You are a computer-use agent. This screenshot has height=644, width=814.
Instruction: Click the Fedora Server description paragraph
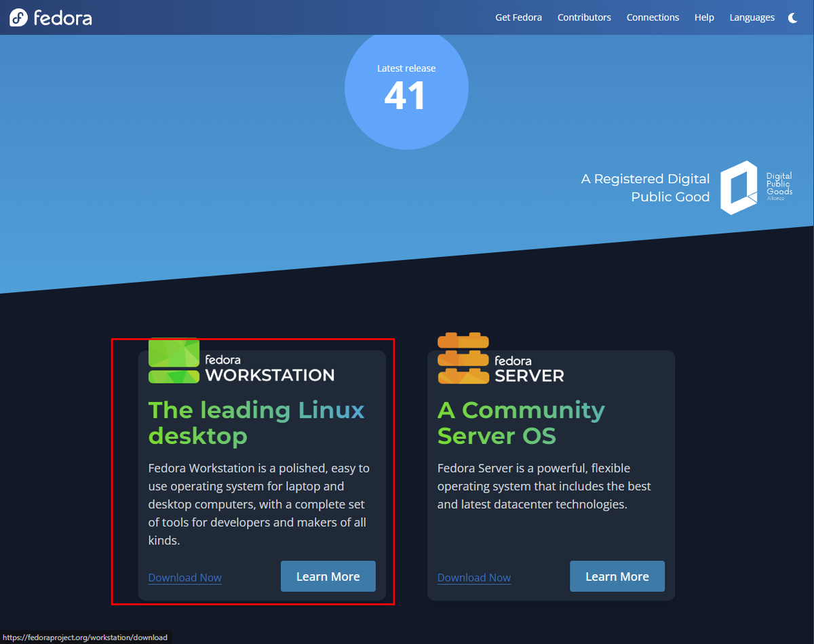point(544,486)
